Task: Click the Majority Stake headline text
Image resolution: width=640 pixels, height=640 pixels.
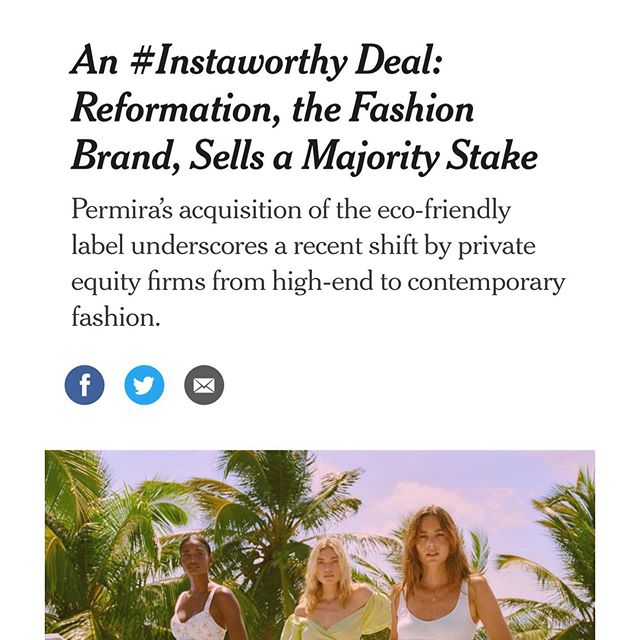Action: click(x=420, y=156)
